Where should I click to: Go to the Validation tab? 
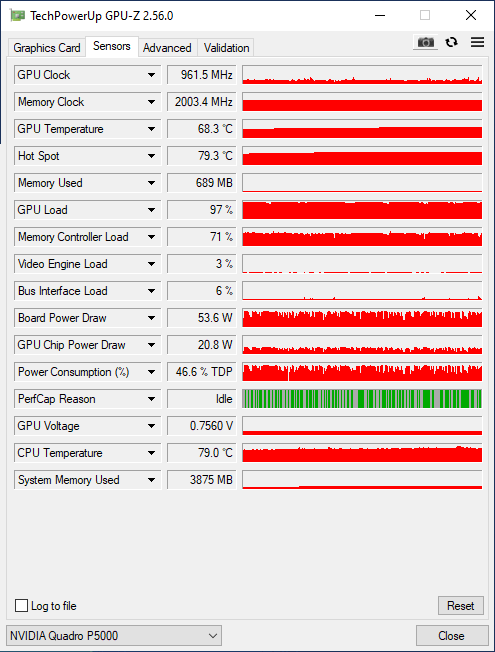coord(226,48)
